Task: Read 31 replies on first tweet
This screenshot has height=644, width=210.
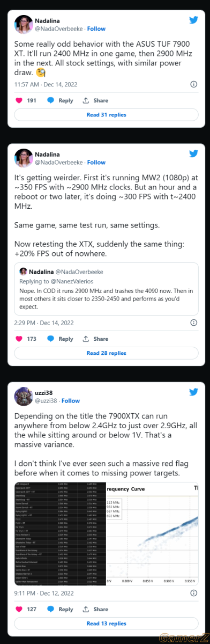Action: pos(107,115)
